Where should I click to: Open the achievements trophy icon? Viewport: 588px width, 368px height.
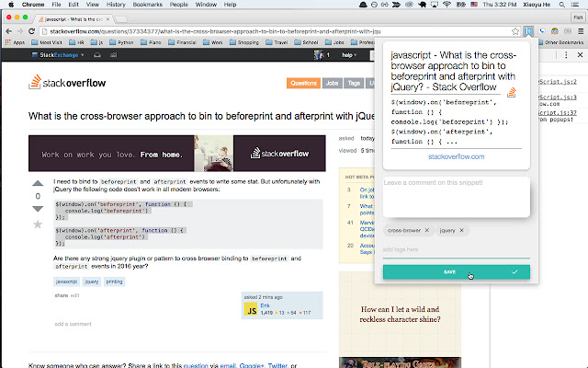click(x=114, y=55)
